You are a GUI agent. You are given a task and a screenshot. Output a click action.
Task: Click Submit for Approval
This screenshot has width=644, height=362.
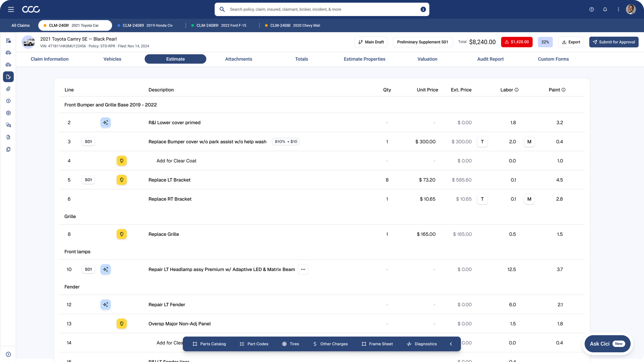click(x=614, y=42)
